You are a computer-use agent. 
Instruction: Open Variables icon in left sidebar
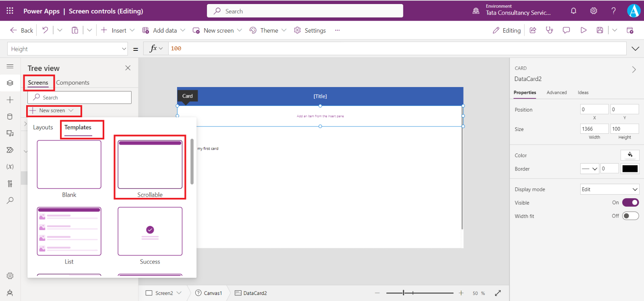10,166
